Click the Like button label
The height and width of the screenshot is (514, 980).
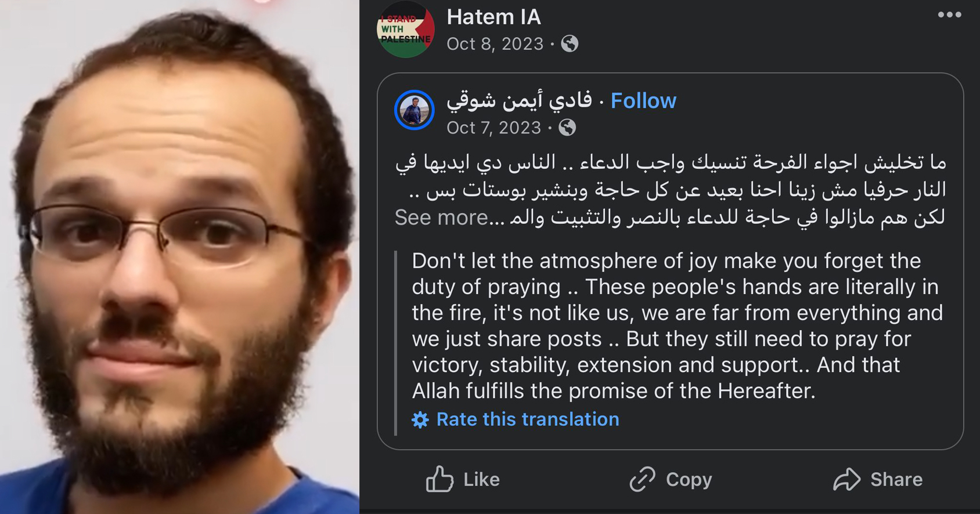tap(481, 480)
